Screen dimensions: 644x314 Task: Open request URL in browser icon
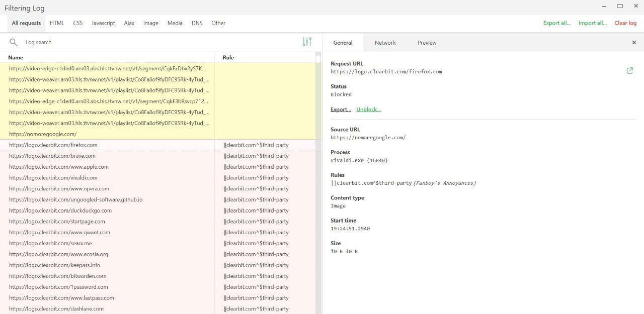[630, 71]
